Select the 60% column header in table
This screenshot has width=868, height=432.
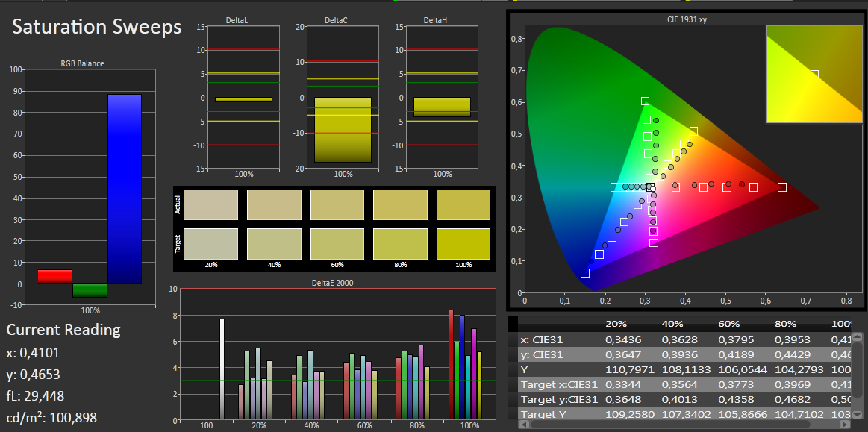pyautogui.click(x=729, y=324)
